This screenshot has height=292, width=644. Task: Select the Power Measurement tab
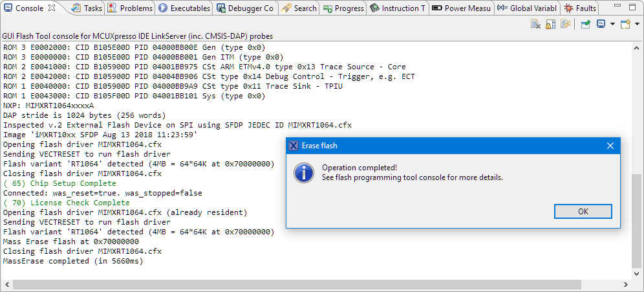coord(461,8)
